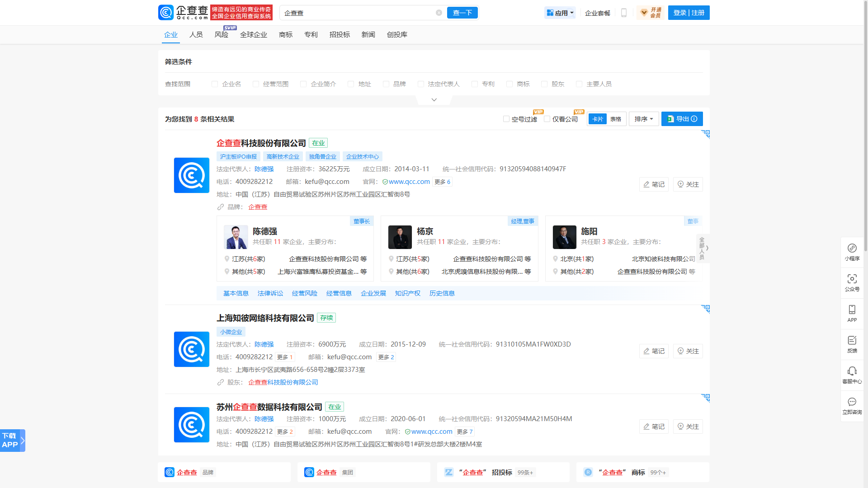Image resolution: width=868 pixels, height=488 pixels.
Task: Open the www.qcc.com website link
Action: tap(409, 182)
